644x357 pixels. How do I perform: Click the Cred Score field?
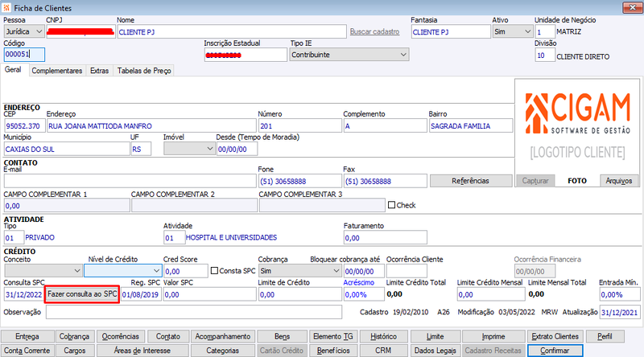(186, 271)
